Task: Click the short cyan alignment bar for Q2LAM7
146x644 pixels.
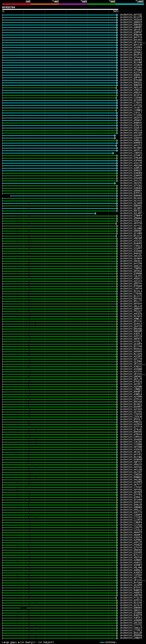Action: [x=49, y=214]
